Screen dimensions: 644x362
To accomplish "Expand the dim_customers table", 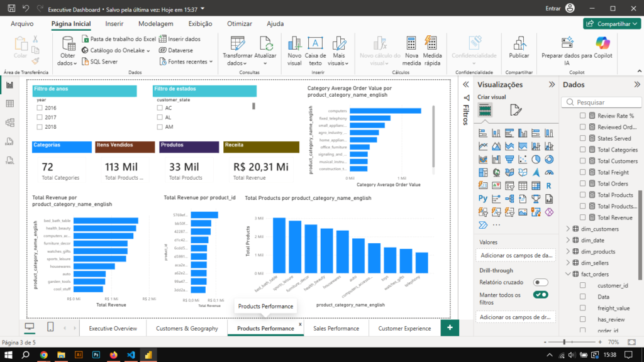I will pos(569,229).
